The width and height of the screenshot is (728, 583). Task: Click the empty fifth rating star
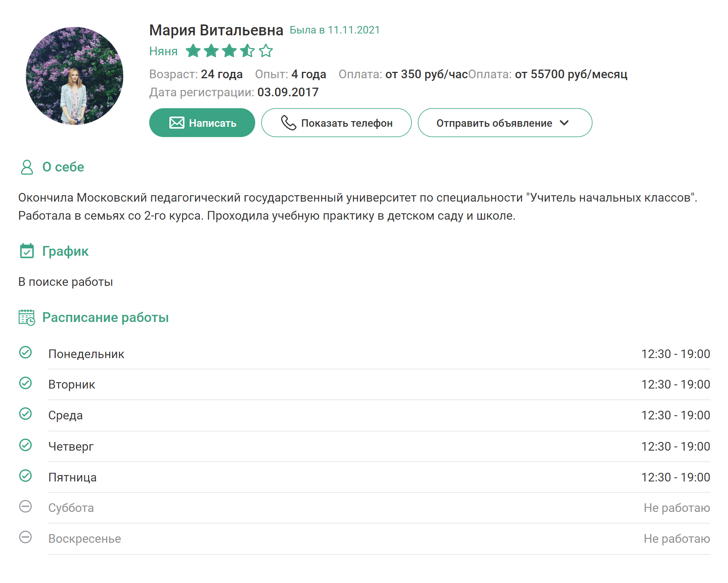point(266,51)
